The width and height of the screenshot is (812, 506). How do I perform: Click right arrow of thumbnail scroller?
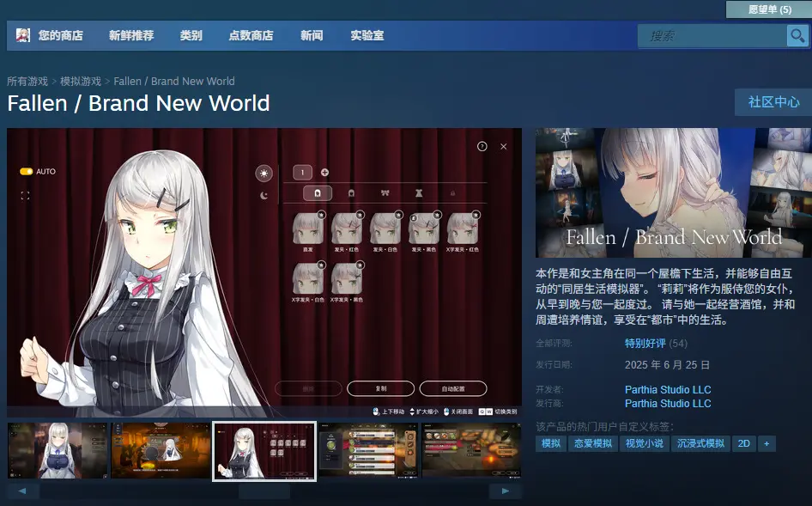(506, 491)
